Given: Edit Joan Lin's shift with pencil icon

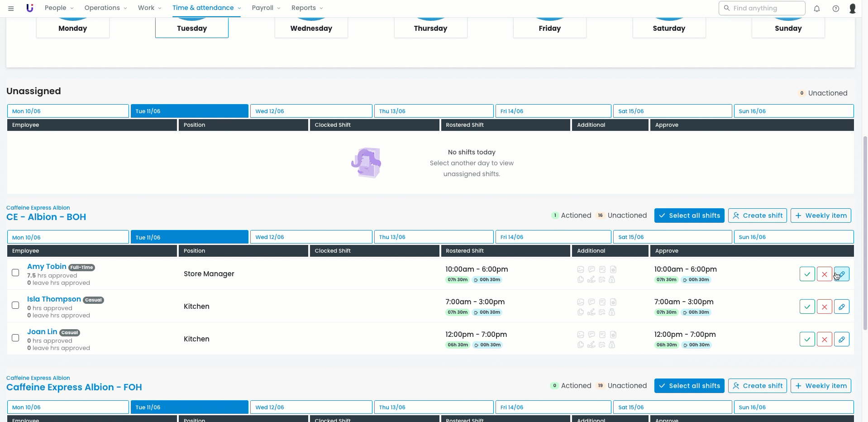Looking at the screenshot, I should click(841, 339).
